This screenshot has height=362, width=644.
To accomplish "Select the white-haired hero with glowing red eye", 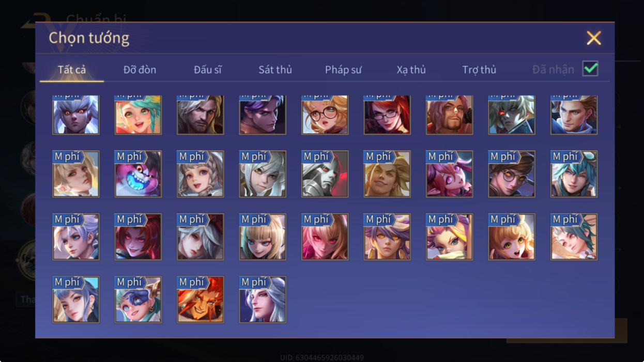I will [512, 115].
